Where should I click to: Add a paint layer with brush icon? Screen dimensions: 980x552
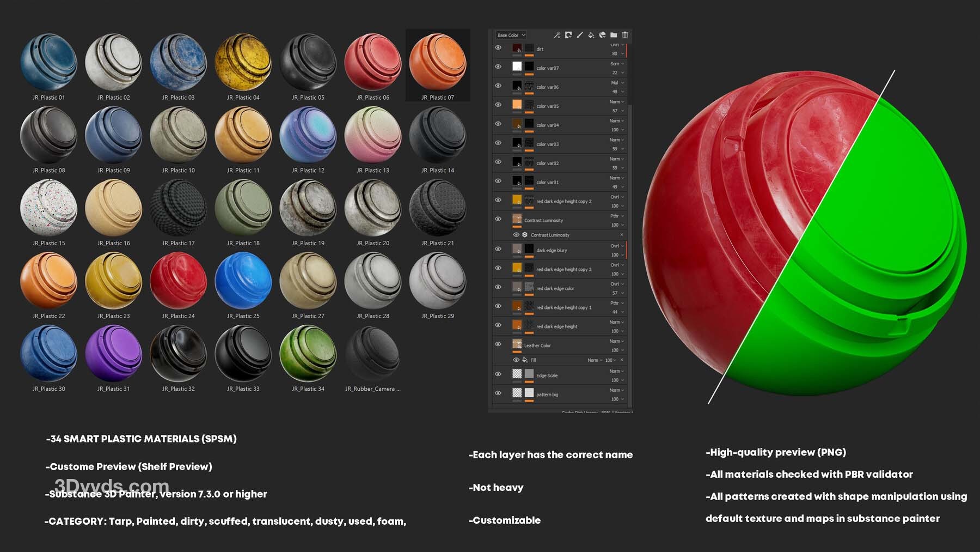click(x=580, y=35)
